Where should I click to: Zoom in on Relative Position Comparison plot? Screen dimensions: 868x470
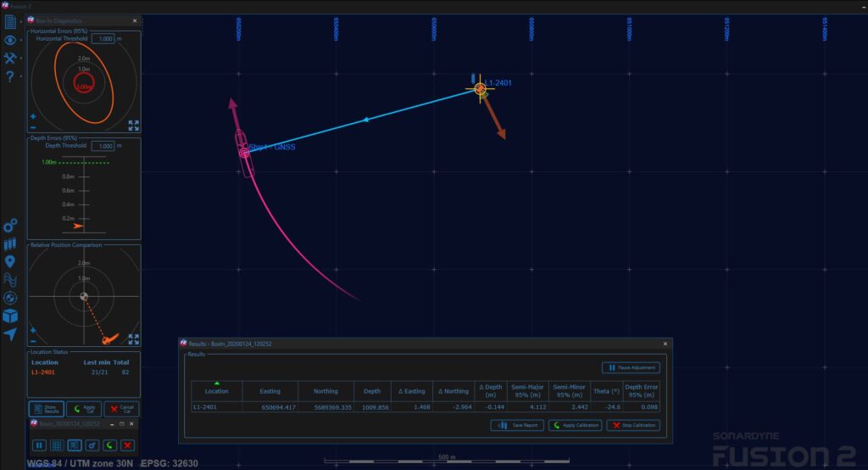tap(33, 330)
